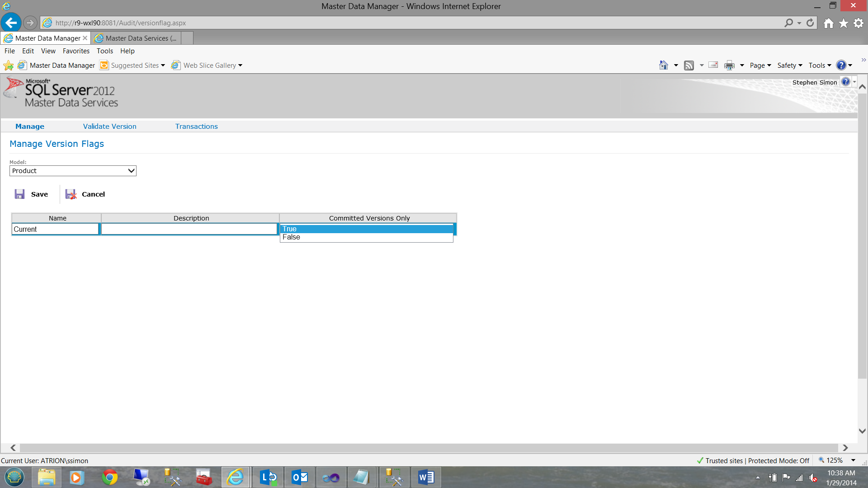Open the Validate Version link
The width and height of the screenshot is (868, 488).
109,127
